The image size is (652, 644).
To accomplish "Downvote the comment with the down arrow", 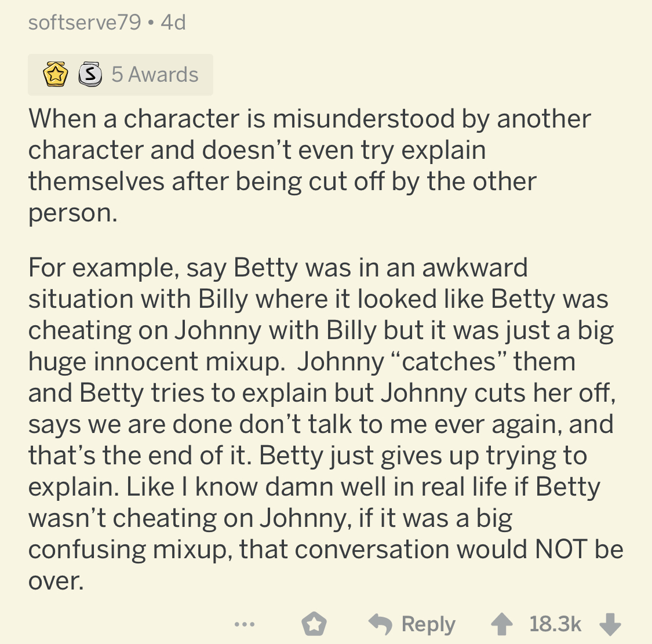I will point(609,624).
